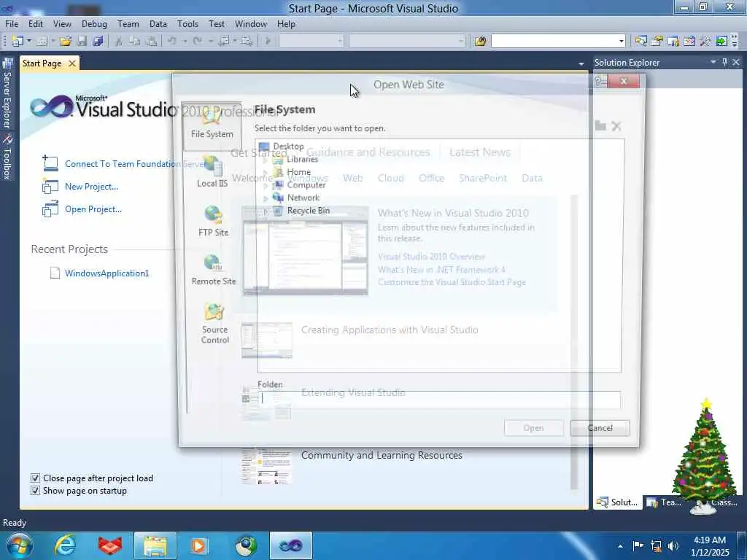Image resolution: width=747 pixels, height=560 pixels.
Task: Toggle Close page after project load checkbox
Action: point(35,478)
